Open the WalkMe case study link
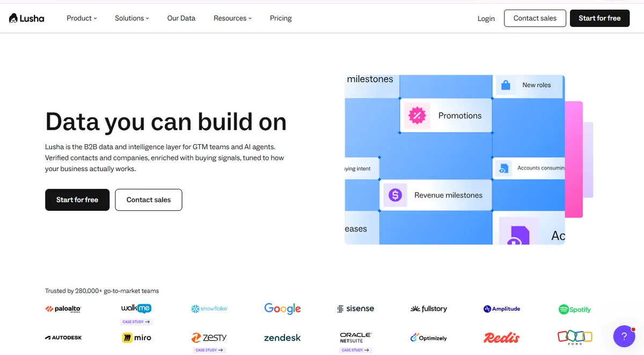Viewport: 644px width, 355px height. point(136,322)
